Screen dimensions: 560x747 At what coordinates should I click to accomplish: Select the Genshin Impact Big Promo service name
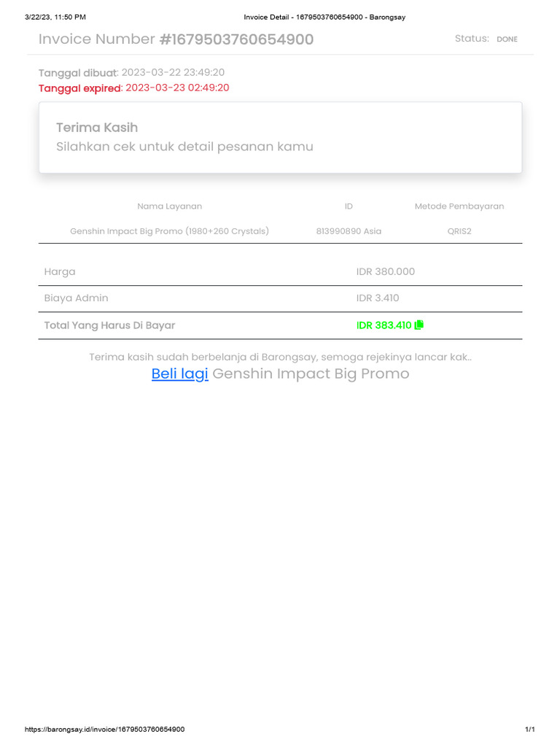tap(170, 231)
